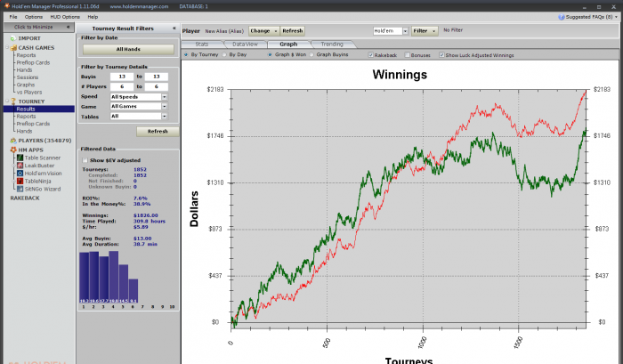The width and height of the screenshot is (623, 364).
Task: Open the Filter dropdown button
Action: pos(425,31)
